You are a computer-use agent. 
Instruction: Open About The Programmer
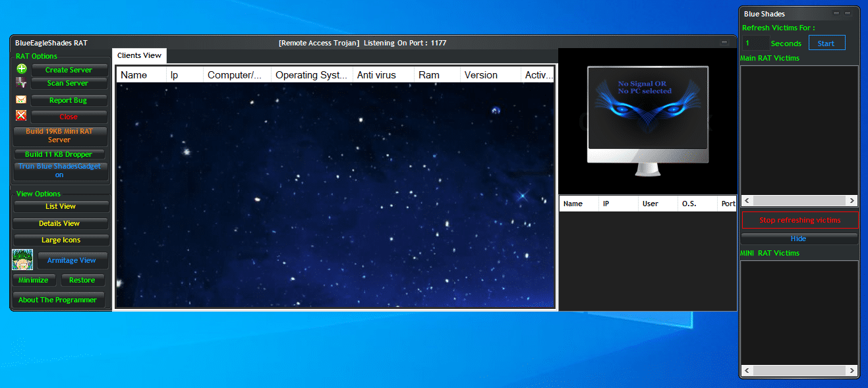58,300
